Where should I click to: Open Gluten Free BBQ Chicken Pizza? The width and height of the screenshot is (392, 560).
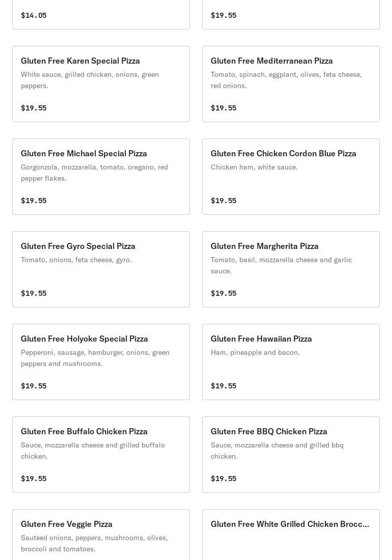(291, 455)
